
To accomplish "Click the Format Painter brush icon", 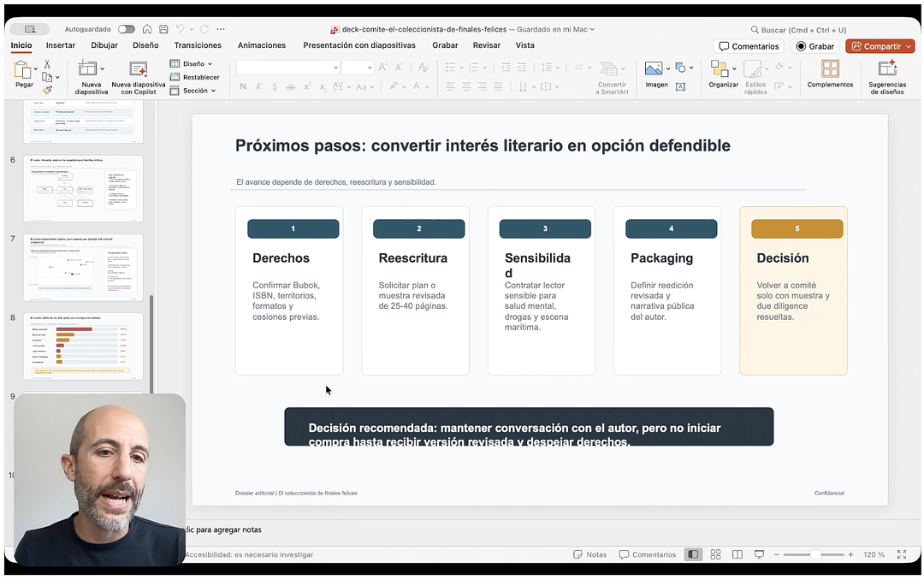I will [x=47, y=90].
